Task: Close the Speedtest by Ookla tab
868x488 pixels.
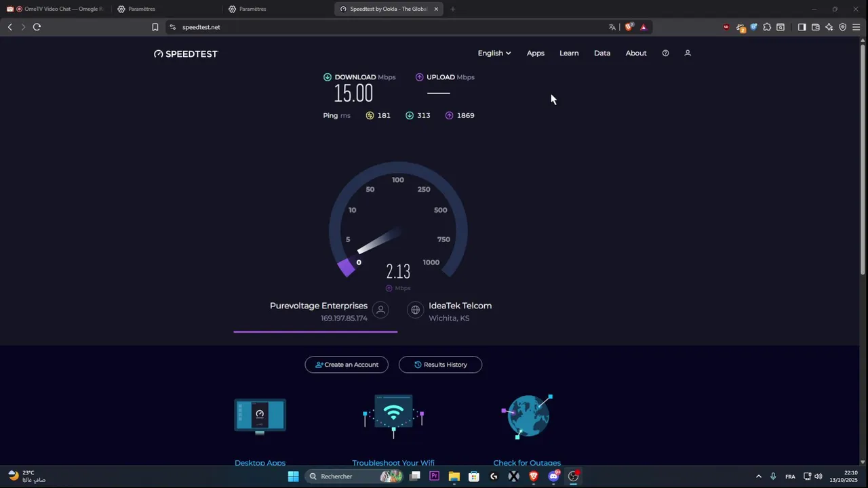Action: [436, 9]
